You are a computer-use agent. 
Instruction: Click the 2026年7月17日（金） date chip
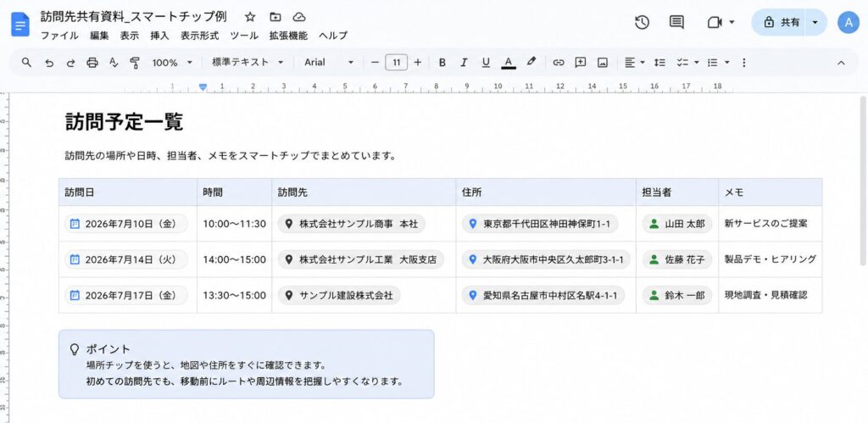[126, 295]
